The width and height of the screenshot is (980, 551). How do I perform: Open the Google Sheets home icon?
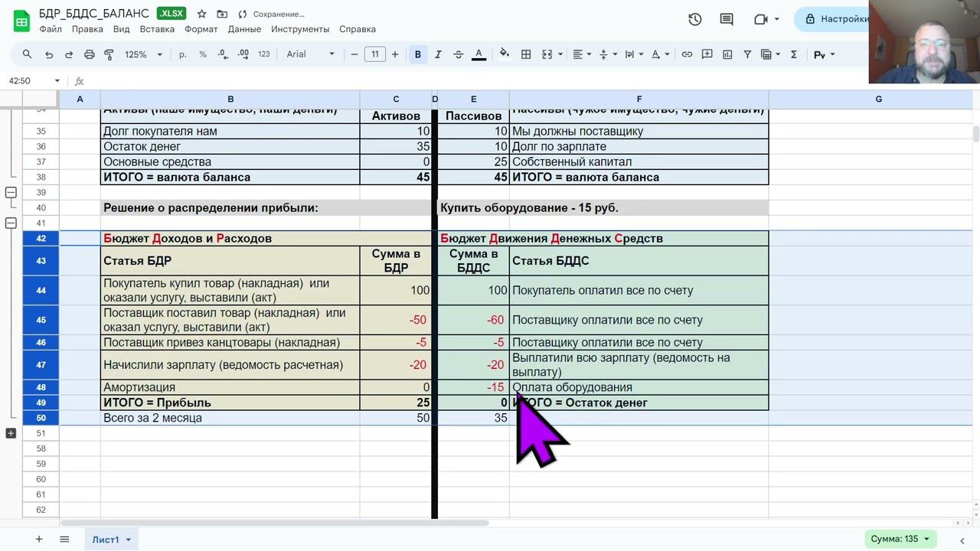pos(21,21)
